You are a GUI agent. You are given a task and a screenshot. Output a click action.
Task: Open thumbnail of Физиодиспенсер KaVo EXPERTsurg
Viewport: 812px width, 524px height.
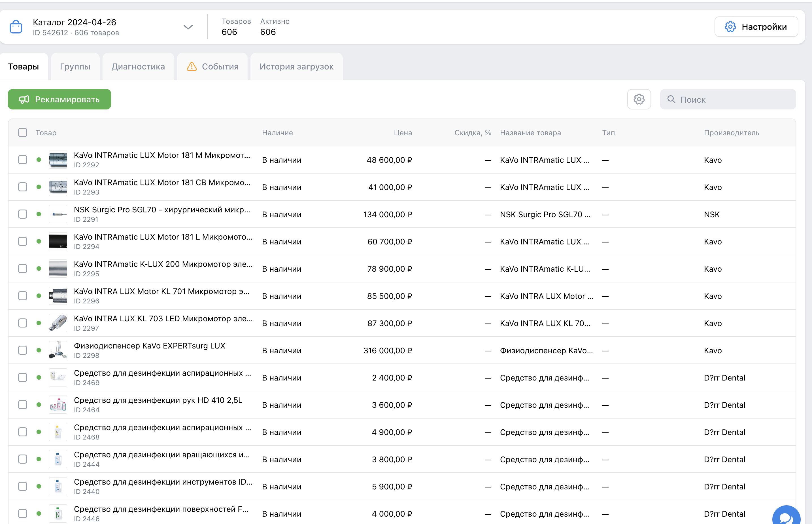pos(58,350)
